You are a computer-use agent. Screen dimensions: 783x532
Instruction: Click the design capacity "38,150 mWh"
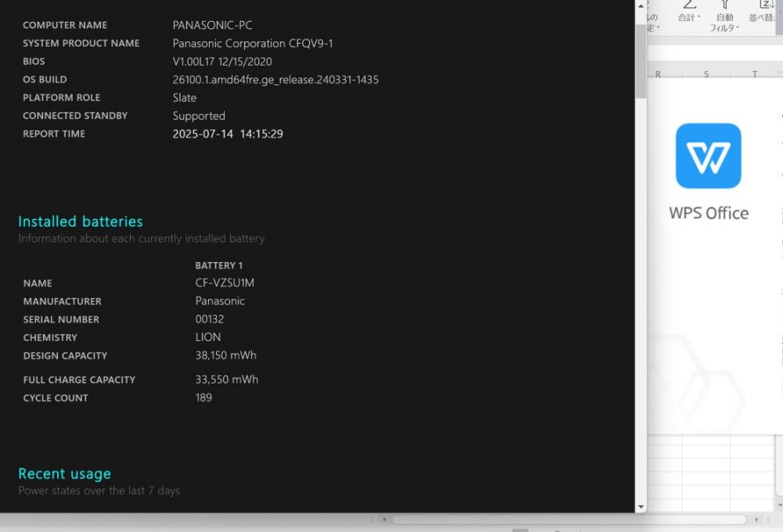tap(226, 355)
